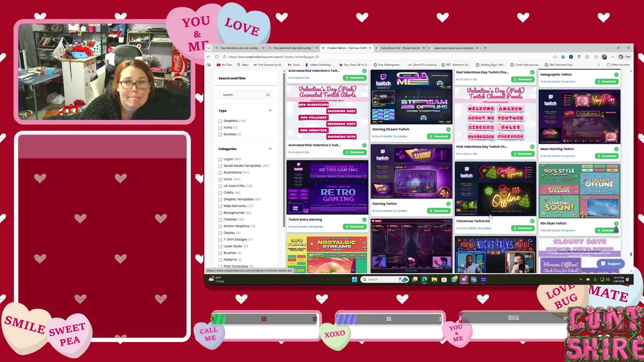The image size is (644, 362).
Task: Open Microsoft Store from the taskbar
Action: click(x=444, y=280)
